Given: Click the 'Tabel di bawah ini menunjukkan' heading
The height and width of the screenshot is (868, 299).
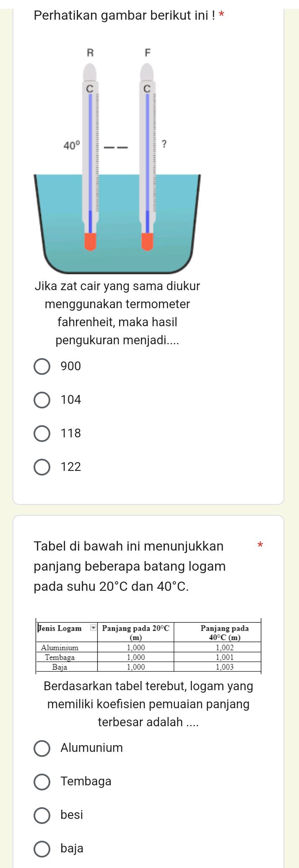Looking at the screenshot, I should pyautogui.click(x=128, y=546).
